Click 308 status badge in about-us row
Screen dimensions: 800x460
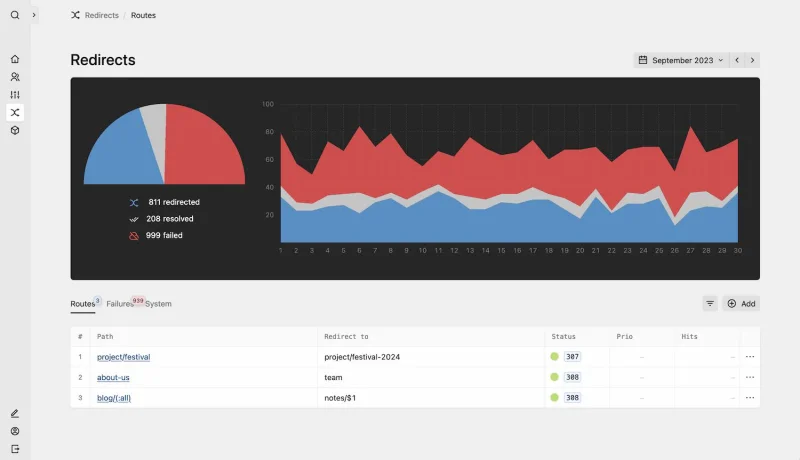click(572, 377)
